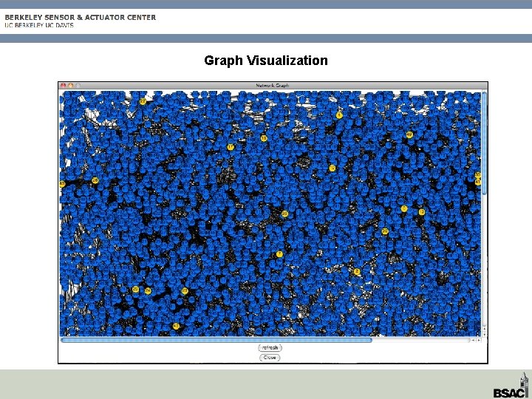
Task: Select the yellow node labeled 12
Action: (x=421, y=212)
